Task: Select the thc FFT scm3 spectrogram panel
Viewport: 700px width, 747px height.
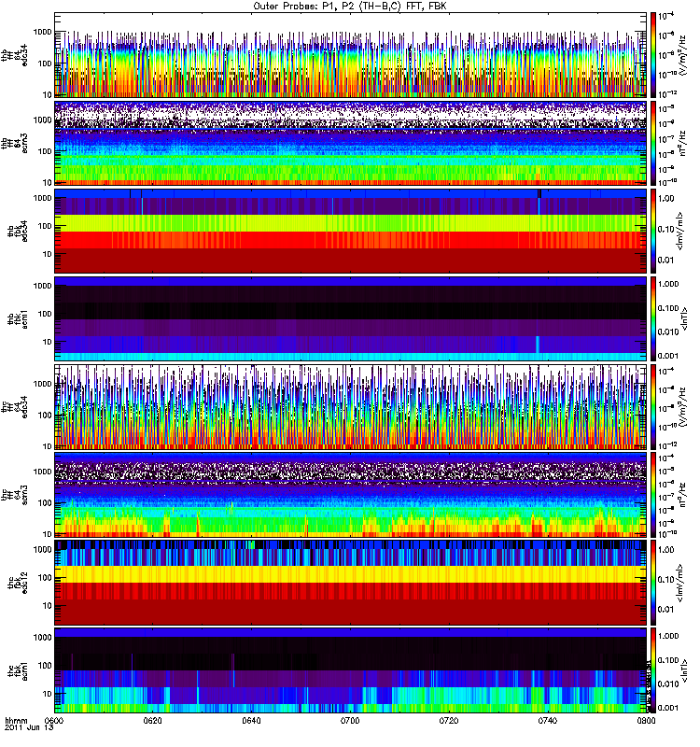Action: coord(350,493)
